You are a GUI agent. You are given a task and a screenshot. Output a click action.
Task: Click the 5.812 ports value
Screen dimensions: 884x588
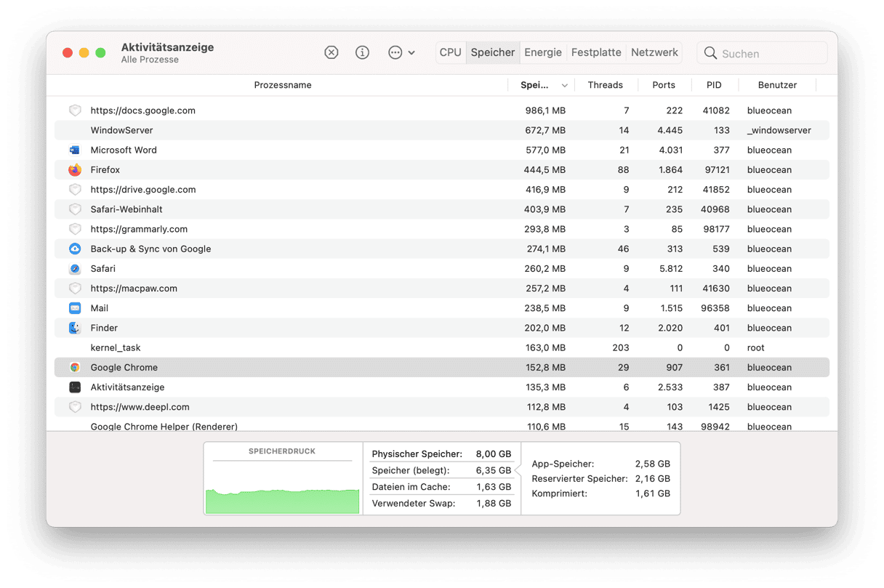(x=670, y=268)
